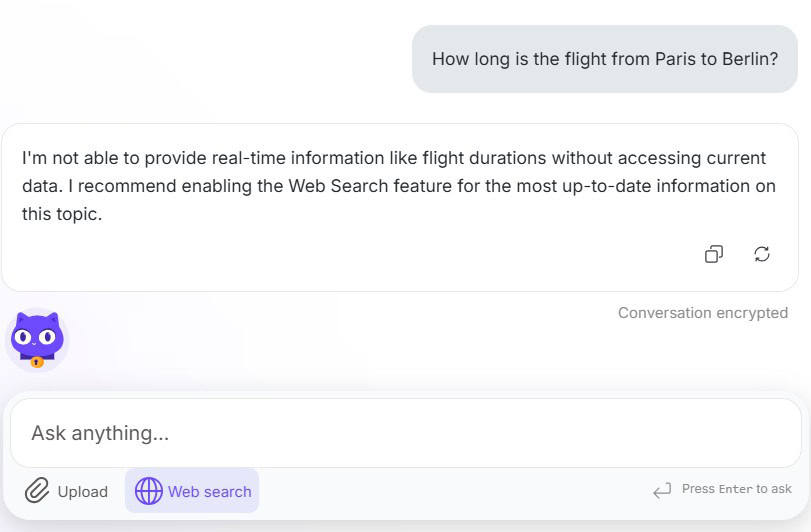
Task: Click the 'Upload' text label
Action: click(x=82, y=491)
